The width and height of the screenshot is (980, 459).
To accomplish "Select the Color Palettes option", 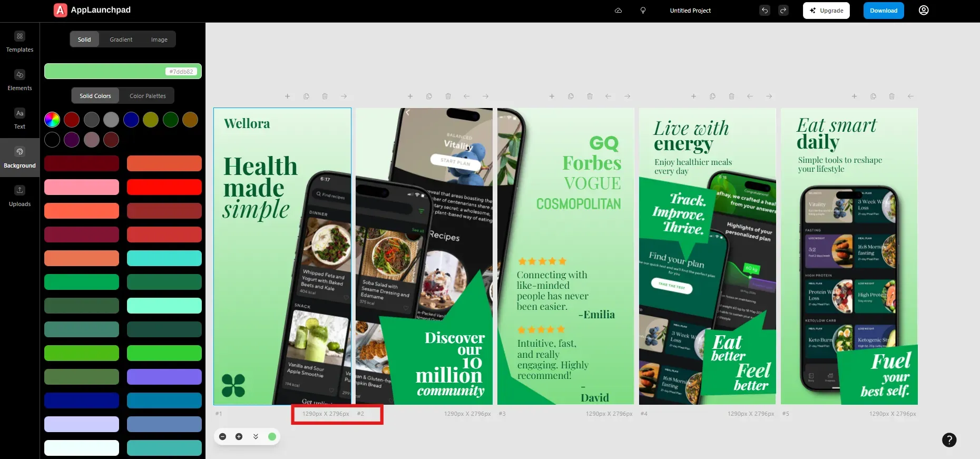I will tap(148, 96).
